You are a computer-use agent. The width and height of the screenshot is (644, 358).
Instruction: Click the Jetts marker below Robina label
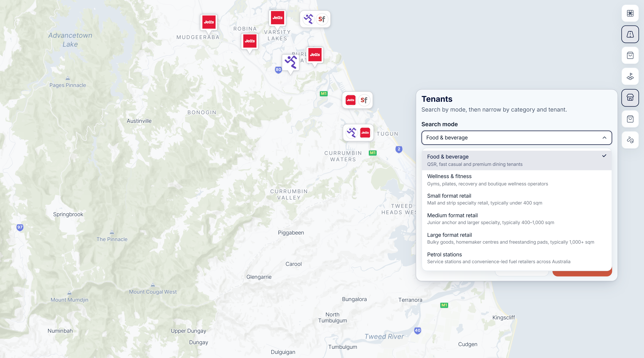(x=249, y=41)
